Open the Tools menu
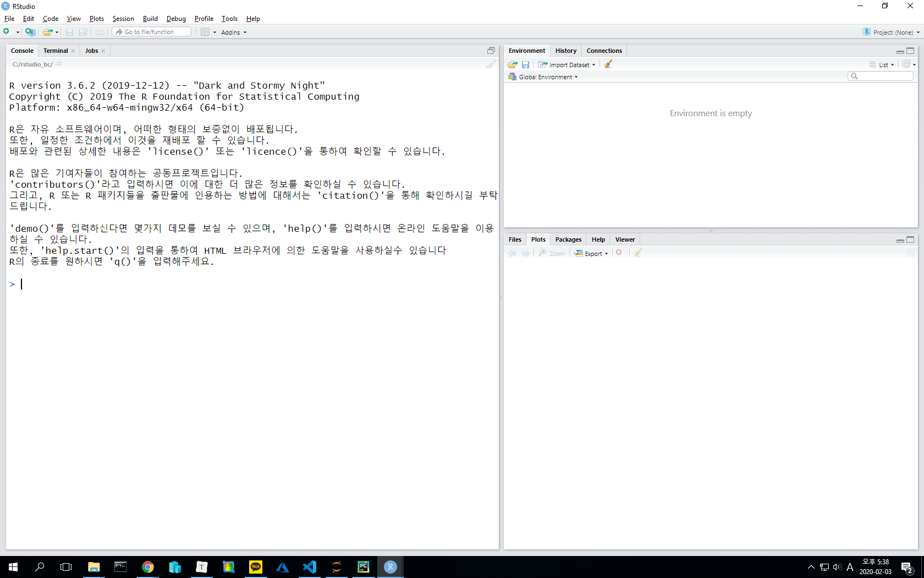The width and height of the screenshot is (924, 578). [229, 19]
